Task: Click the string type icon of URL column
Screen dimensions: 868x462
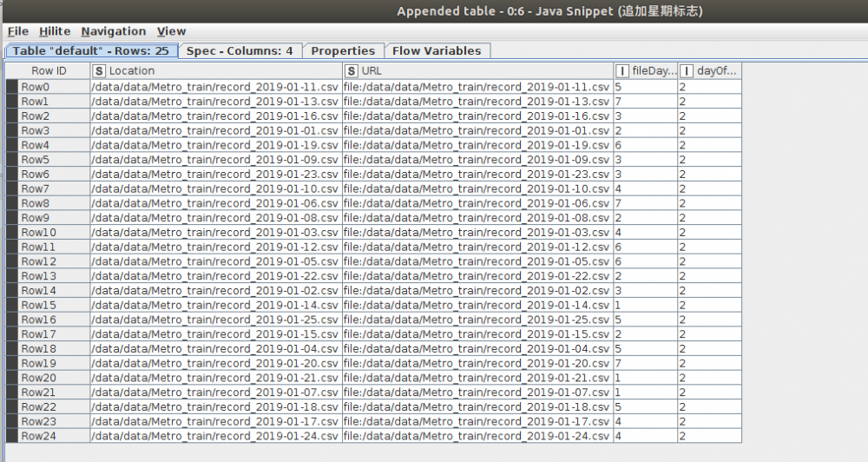Action: click(352, 71)
